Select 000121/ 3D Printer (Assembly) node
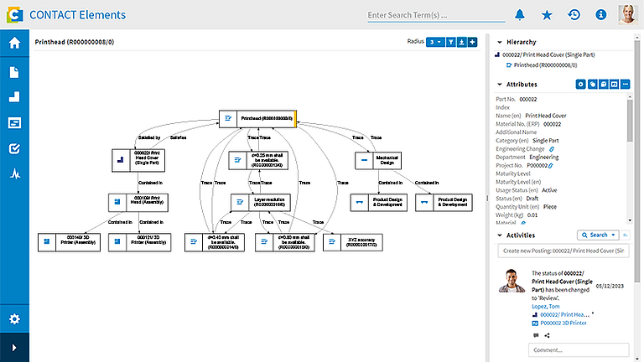644x362 pixels. [140, 242]
